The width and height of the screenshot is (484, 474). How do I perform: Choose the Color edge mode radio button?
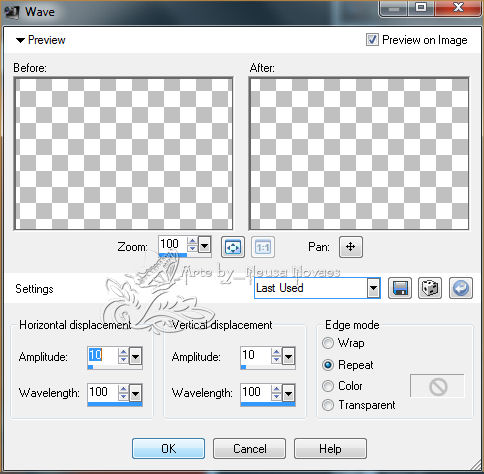point(328,386)
